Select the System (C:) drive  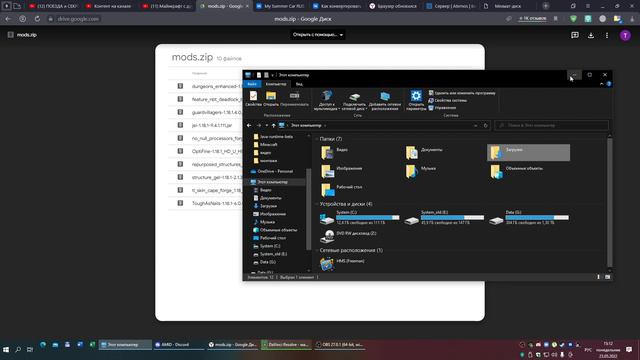pyautogui.click(x=360, y=218)
